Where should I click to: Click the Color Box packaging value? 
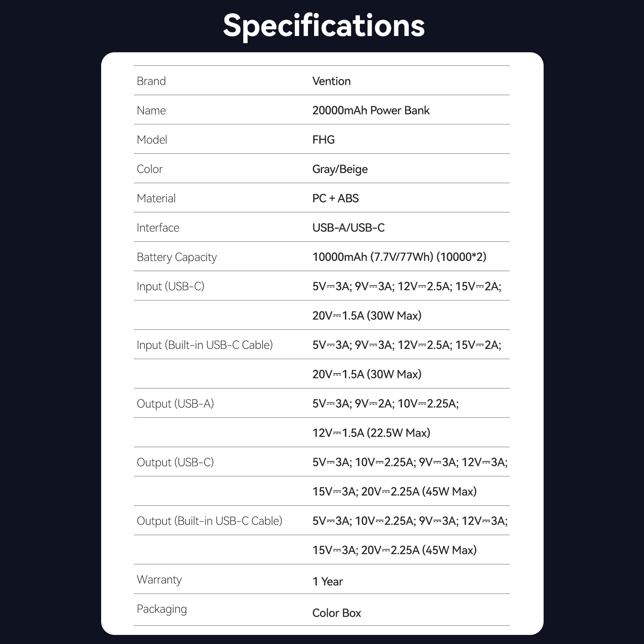tap(337, 613)
